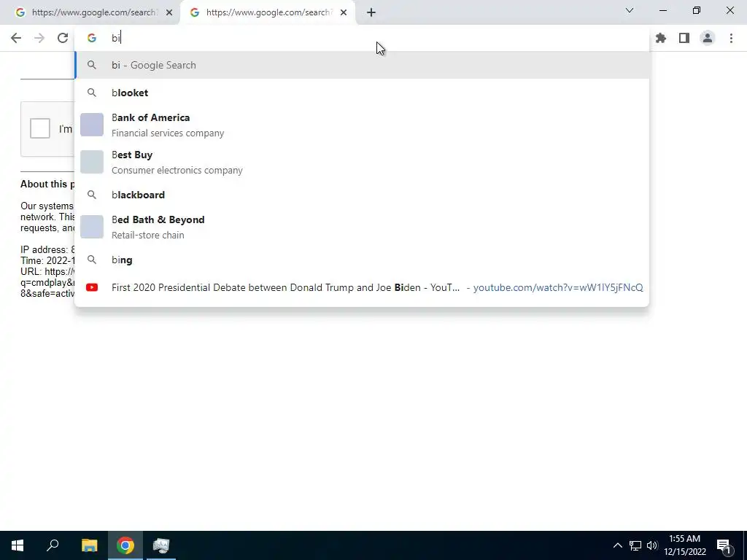The width and height of the screenshot is (747, 560).
Task: Open the Presidential Debate YouTube suggestion
Action: tap(362, 287)
